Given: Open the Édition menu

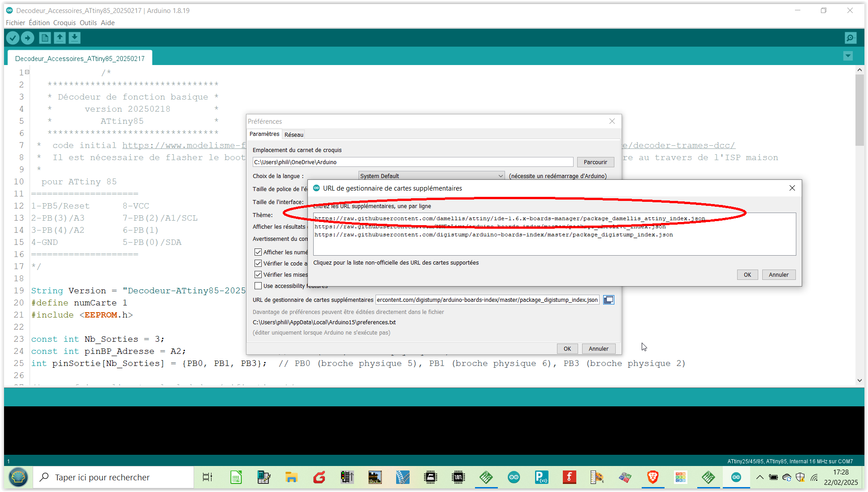Looking at the screenshot, I should pos(39,23).
